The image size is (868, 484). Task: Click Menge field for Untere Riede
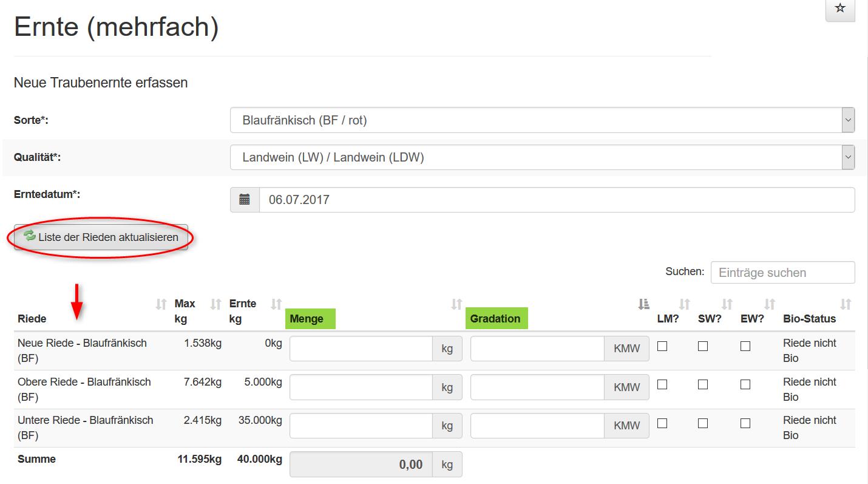[x=361, y=426]
